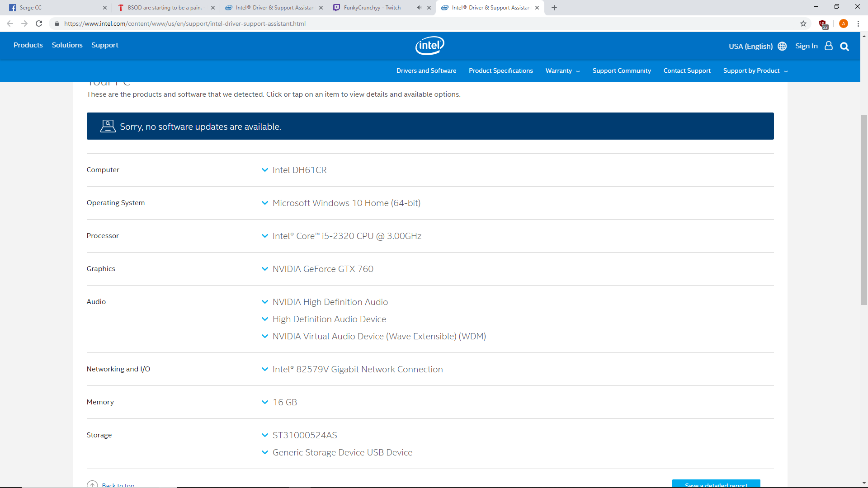This screenshot has width=868, height=488.
Task: Open a new tab with plus button
Action: pyautogui.click(x=554, y=8)
